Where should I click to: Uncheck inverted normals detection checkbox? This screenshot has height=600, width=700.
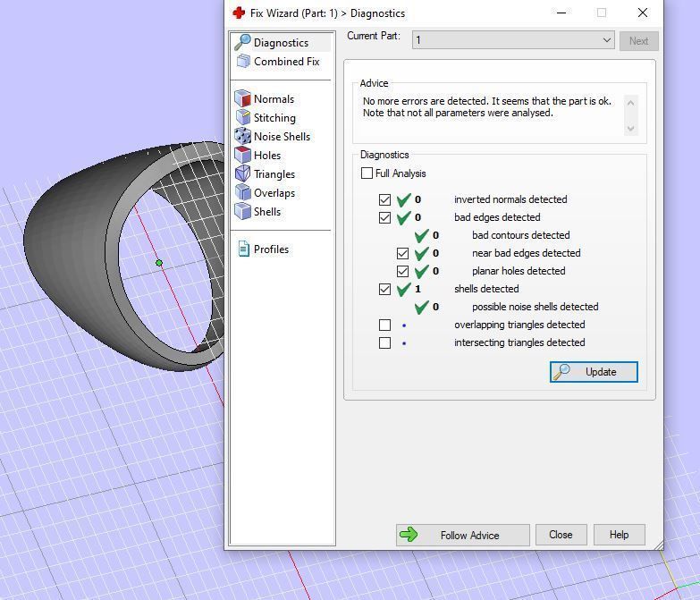[384, 199]
